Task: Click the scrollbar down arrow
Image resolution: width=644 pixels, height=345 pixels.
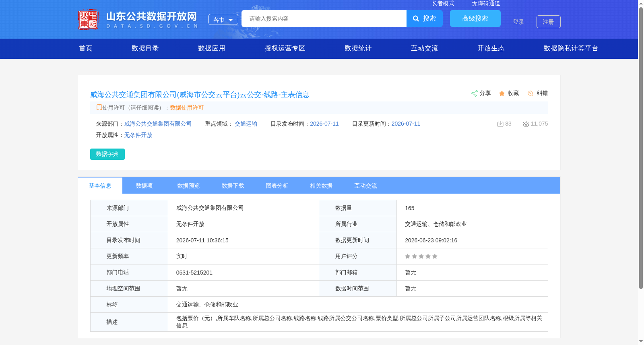Action: click(x=641, y=341)
